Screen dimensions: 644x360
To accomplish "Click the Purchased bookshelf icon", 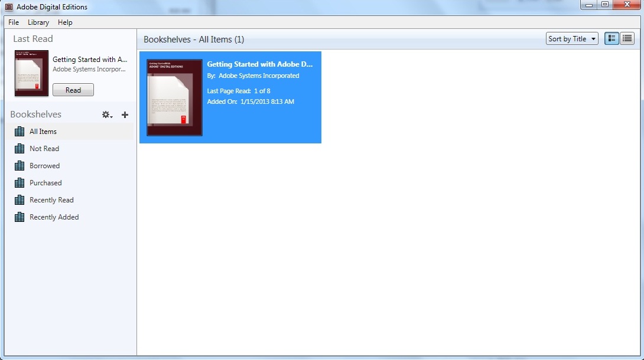I will tap(19, 183).
